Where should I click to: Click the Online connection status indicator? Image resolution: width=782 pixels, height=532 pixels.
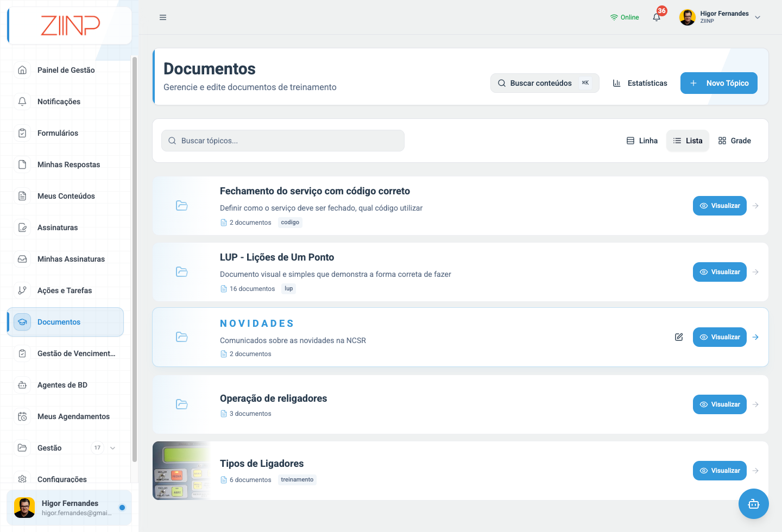(625, 17)
